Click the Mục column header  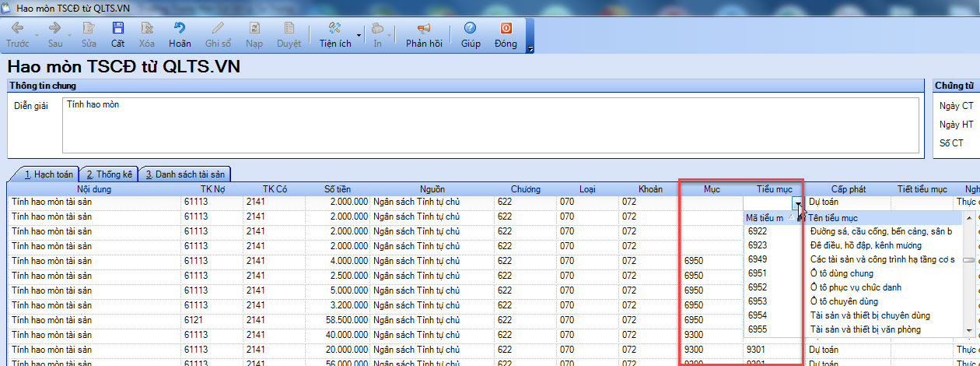click(712, 188)
